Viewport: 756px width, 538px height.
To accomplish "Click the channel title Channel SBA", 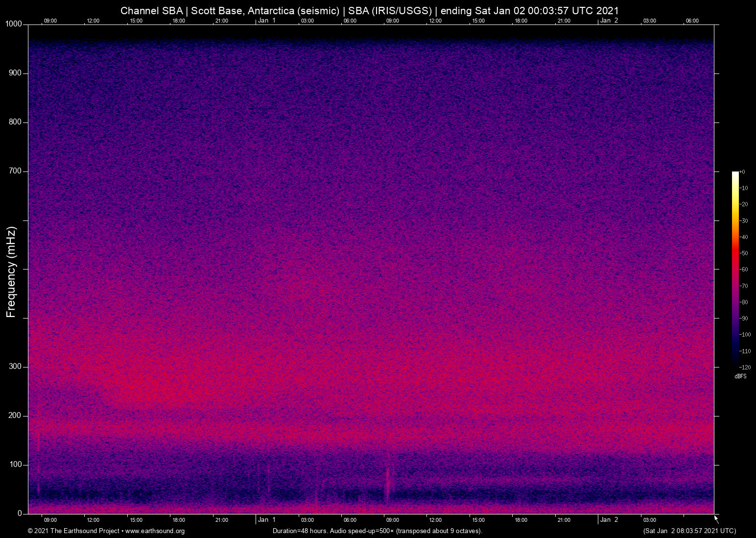I will tap(152, 10).
